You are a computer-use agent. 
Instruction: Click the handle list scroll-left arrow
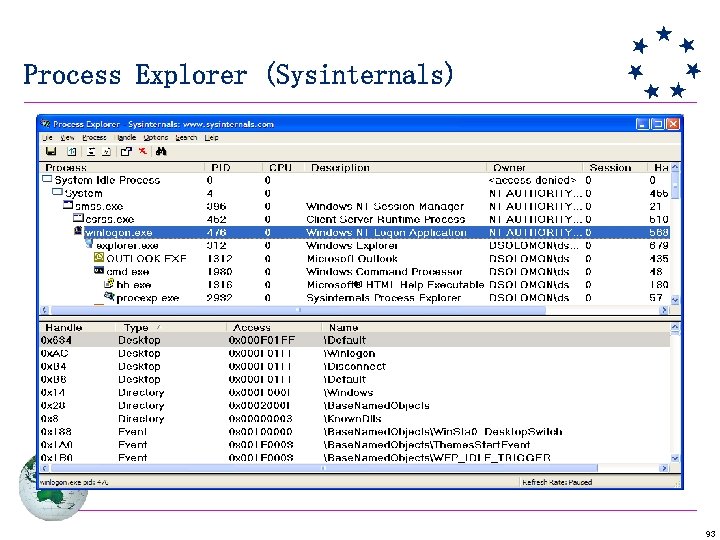click(45, 468)
